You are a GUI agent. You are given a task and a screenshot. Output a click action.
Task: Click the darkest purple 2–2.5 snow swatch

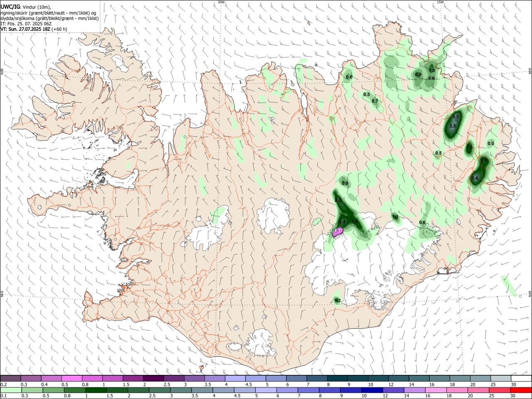click(x=153, y=379)
